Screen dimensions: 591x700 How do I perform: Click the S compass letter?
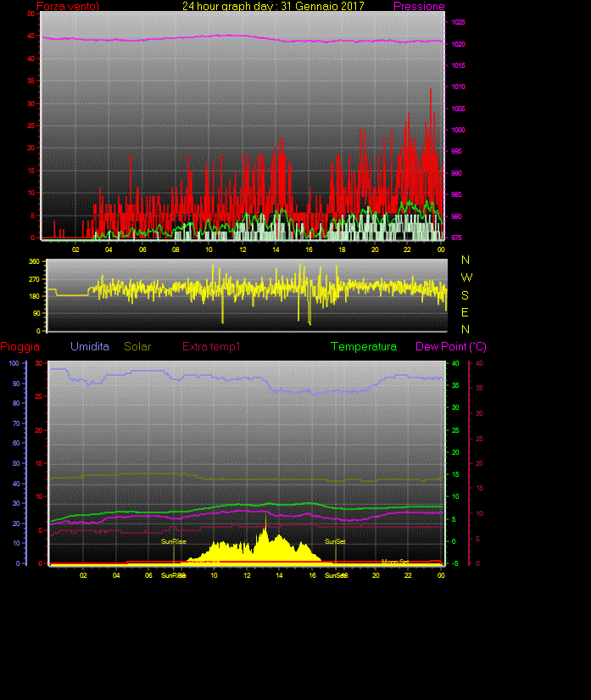(x=465, y=295)
